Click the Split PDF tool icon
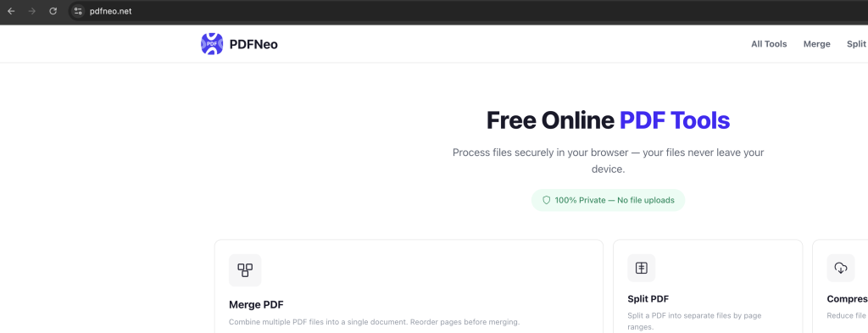 (x=642, y=269)
